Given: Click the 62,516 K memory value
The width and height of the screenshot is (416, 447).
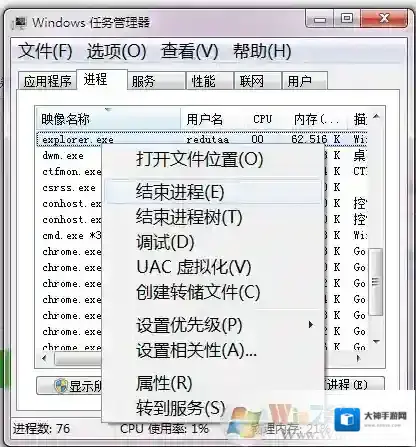Looking at the screenshot, I should coord(316,139).
